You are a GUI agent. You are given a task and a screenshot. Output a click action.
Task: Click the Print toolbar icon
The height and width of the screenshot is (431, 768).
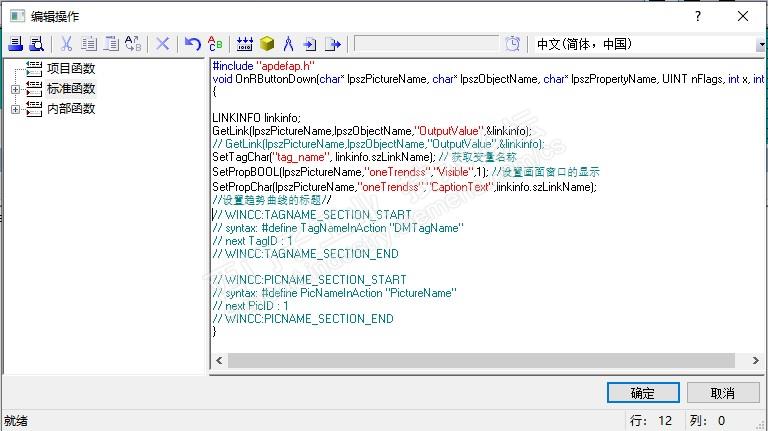(16, 44)
